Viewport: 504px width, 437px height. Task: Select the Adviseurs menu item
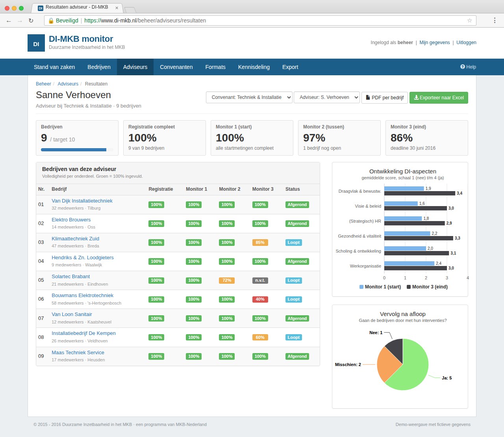[x=135, y=67]
